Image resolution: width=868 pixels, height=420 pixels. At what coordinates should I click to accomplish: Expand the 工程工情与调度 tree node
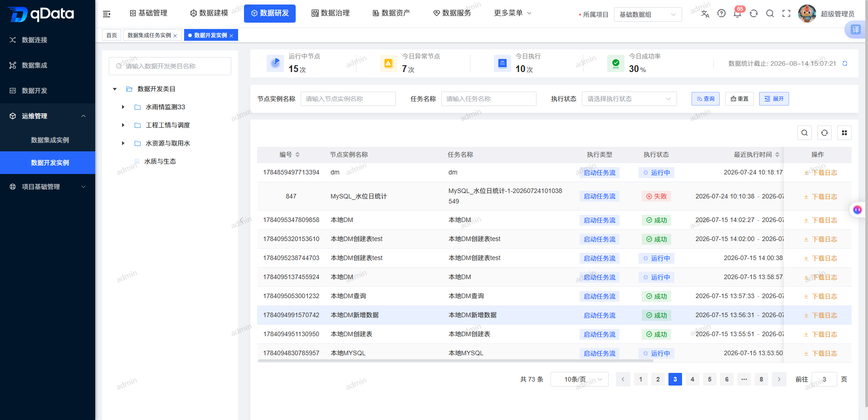[x=123, y=125]
